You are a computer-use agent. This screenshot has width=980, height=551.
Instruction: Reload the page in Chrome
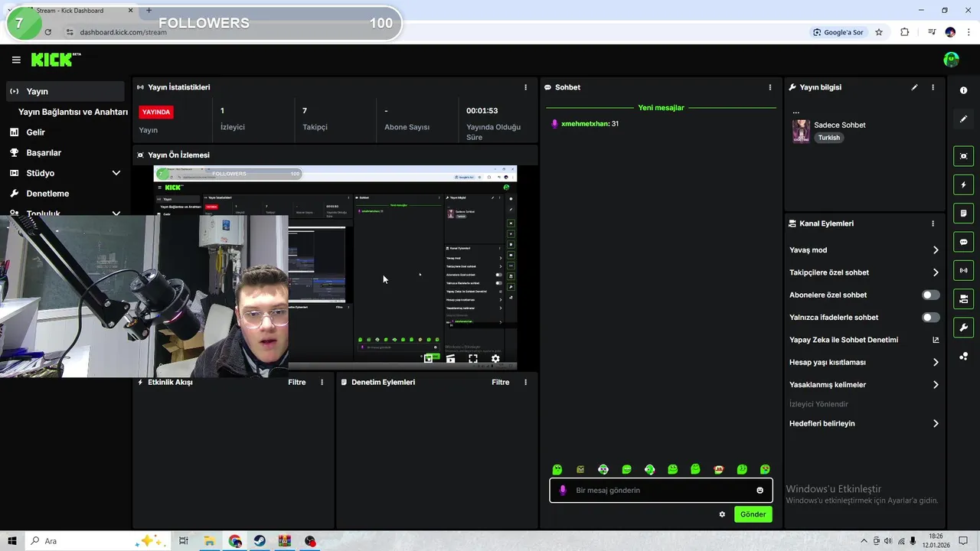[x=47, y=32]
